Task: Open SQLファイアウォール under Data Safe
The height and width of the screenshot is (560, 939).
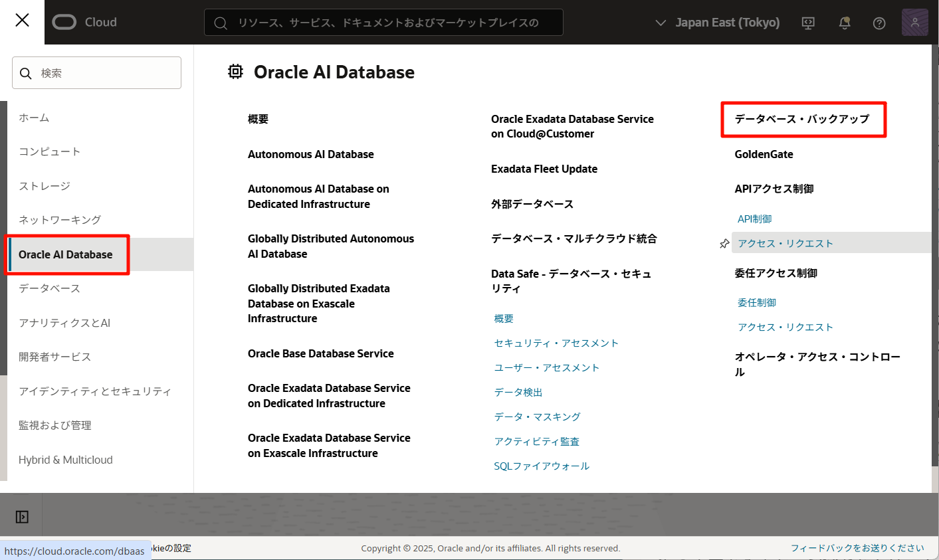Action: point(542,466)
